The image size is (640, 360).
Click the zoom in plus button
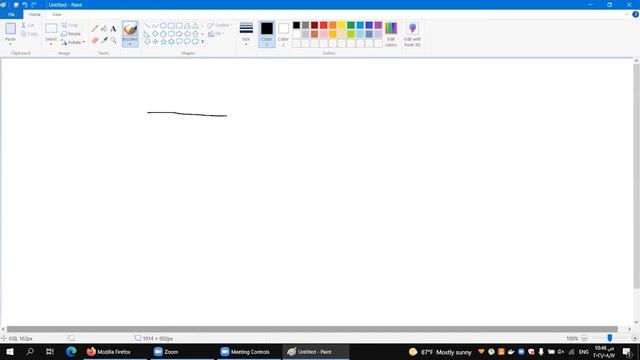pyautogui.click(x=634, y=338)
